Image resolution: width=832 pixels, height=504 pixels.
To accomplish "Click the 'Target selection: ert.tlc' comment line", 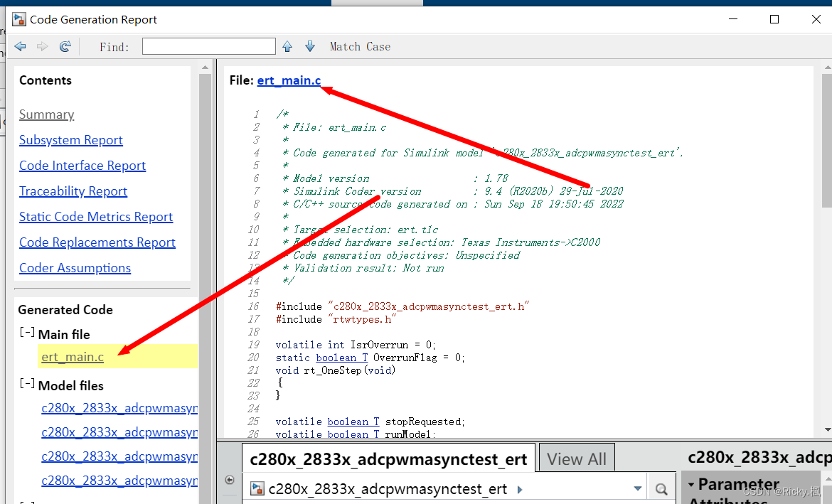I will (x=361, y=230).
